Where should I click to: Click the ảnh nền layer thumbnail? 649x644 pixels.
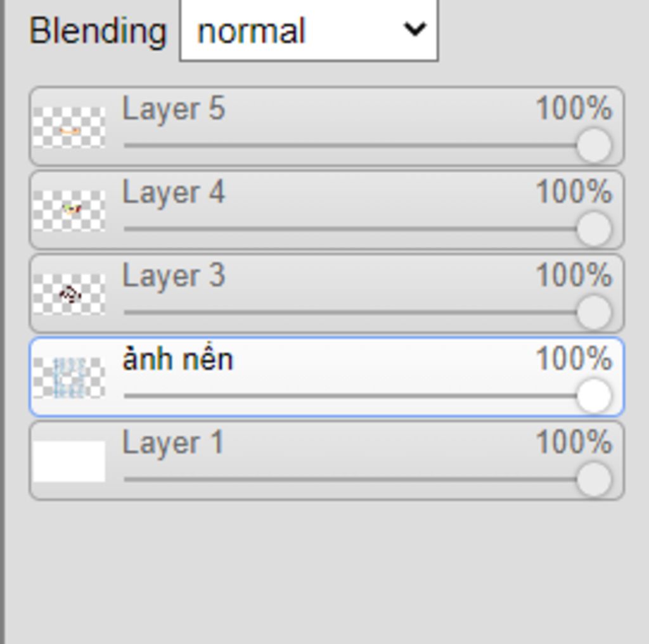click(68, 378)
